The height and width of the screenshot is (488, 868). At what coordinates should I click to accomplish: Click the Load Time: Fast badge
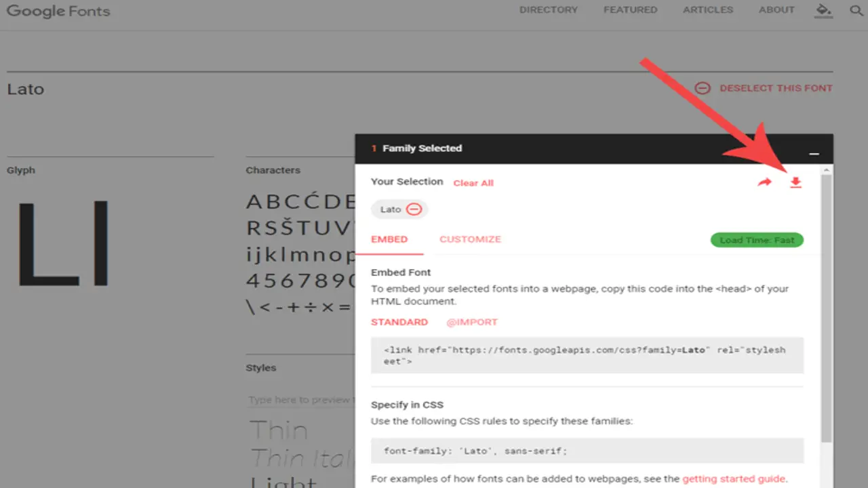coord(757,240)
